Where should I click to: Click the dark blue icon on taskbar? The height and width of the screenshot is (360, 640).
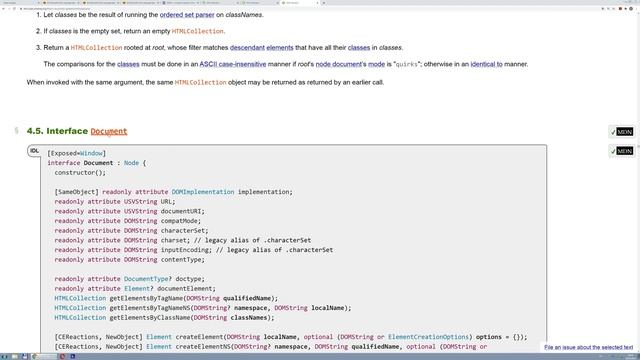click(x=72, y=356)
